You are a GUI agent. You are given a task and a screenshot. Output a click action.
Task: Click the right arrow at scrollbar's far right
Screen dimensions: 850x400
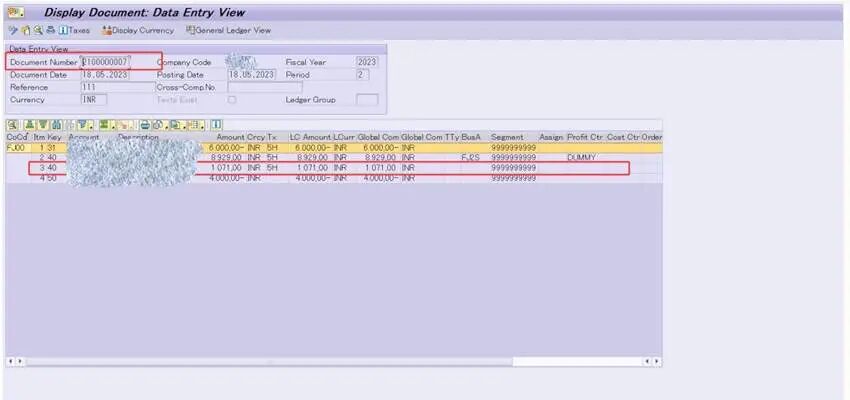tap(657, 361)
